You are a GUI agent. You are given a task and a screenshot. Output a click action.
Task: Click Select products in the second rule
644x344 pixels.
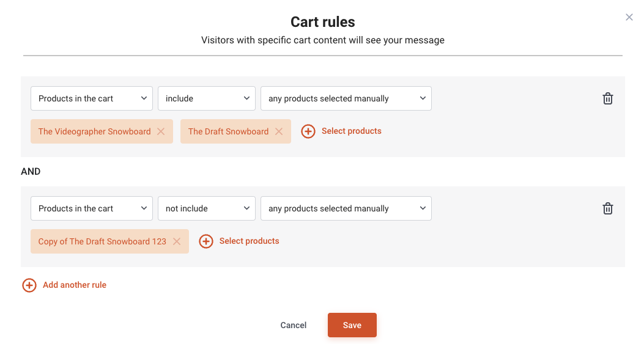(x=249, y=241)
